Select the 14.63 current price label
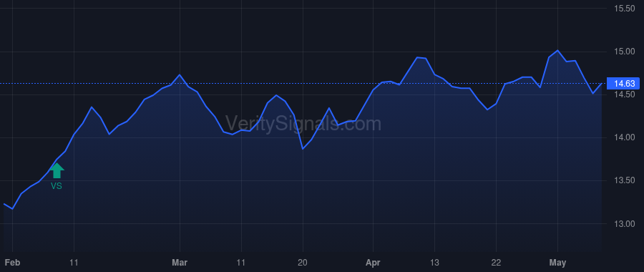The width and height of the screenshot is (644, 272). 624,84
